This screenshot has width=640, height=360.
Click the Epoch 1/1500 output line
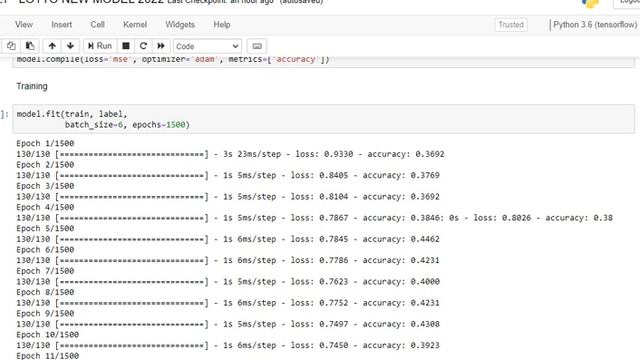point(45,143)
